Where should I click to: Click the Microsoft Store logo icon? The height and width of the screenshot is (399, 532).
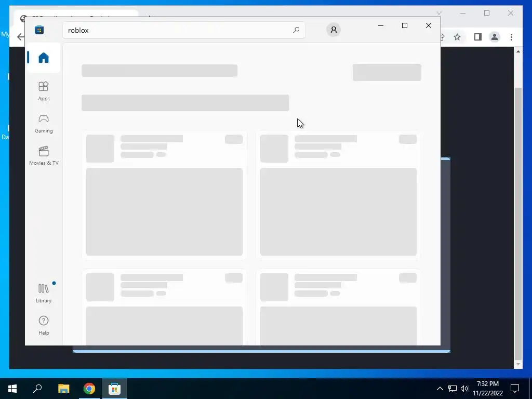pos(39,30)
